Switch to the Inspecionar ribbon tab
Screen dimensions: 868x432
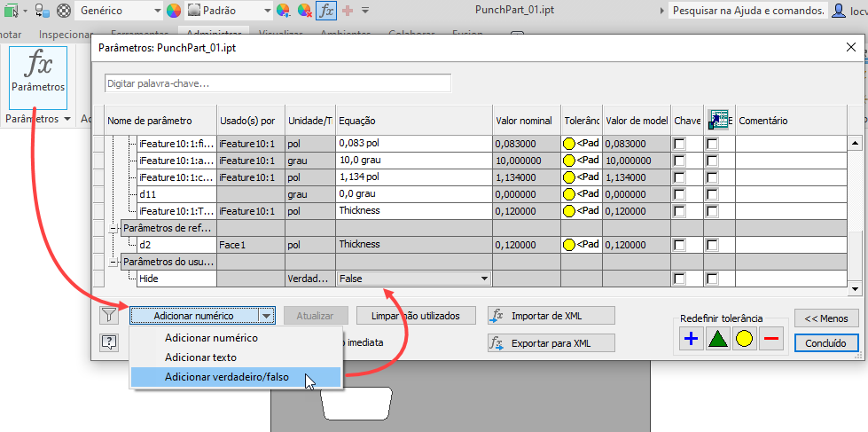tap(64, 35)
